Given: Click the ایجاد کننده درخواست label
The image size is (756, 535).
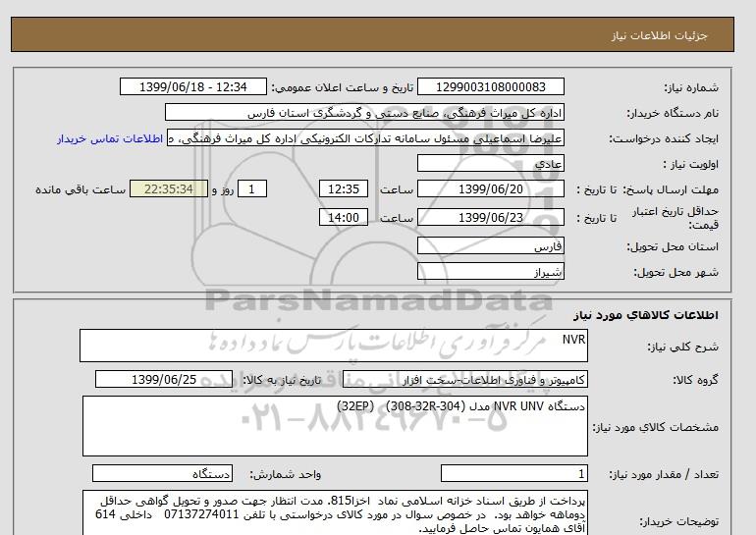Looking at the screenshot, I should (x=664, y=138).
